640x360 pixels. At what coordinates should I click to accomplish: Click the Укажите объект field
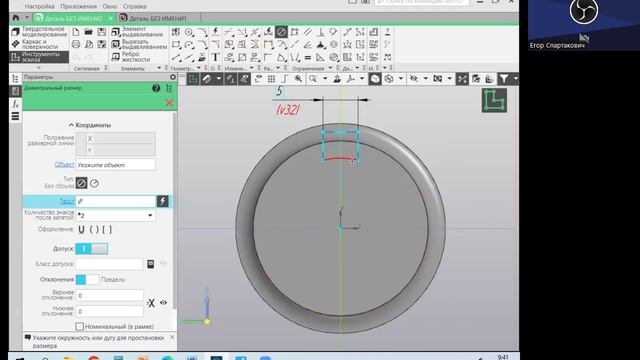tap(116, 165)
